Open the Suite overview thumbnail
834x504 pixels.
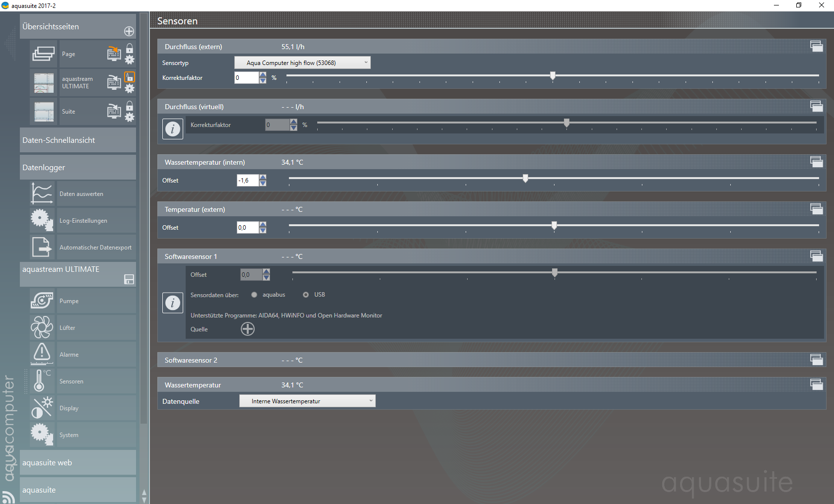(x=44, y=111)
